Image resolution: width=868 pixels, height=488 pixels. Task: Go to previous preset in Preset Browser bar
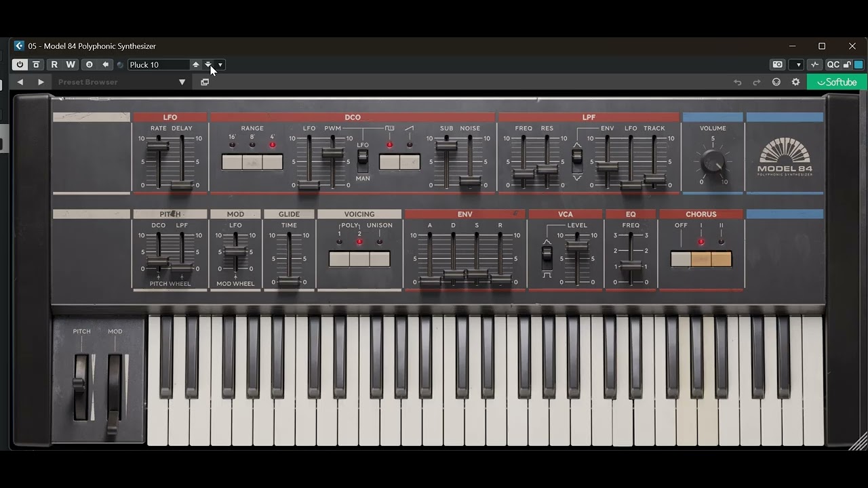click(20, 82)
